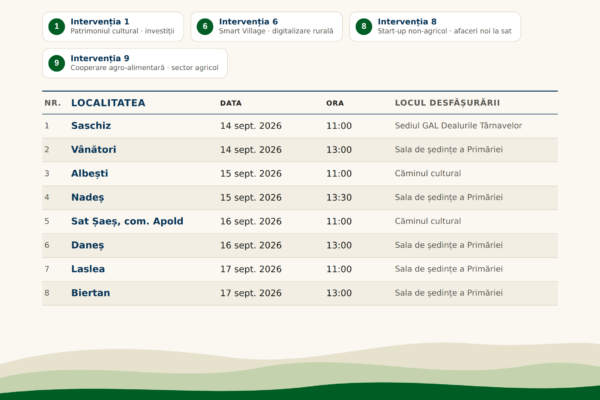This screenshot has width=600, height=400.
Task: Select the locality name Vânători
Action: [x=94, y=150]
